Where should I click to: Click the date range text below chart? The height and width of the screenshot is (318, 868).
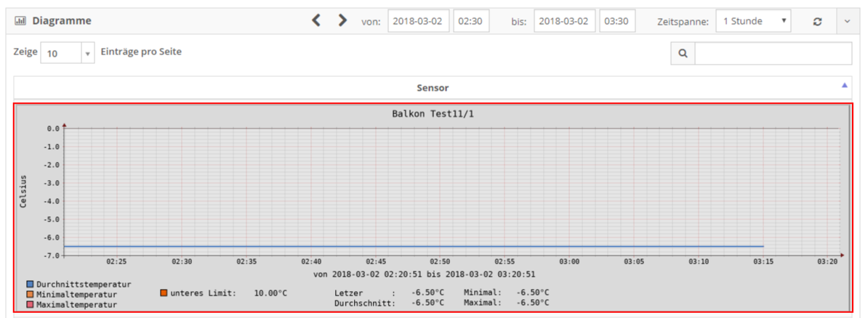424,274
